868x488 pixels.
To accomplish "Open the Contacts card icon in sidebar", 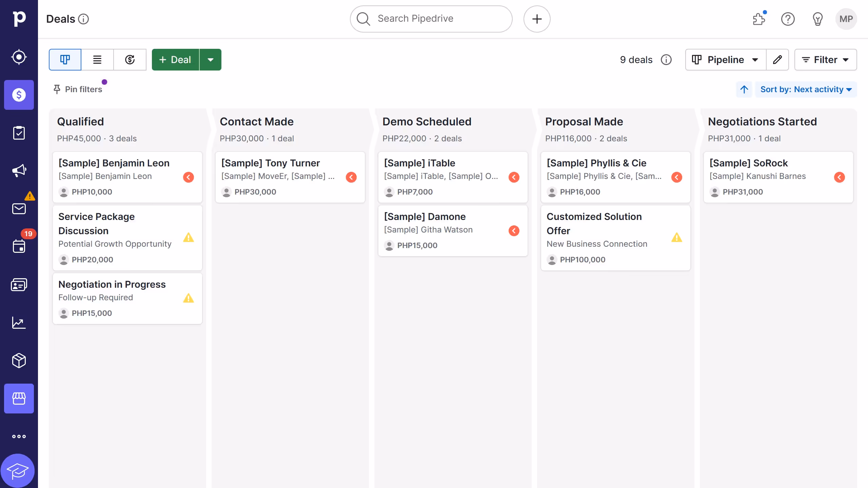I will (19, 284).
